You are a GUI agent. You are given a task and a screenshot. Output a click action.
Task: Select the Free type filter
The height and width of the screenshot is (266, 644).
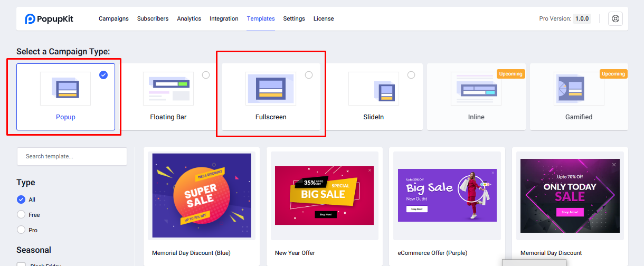pyautogui.click(x=21, y=214)
